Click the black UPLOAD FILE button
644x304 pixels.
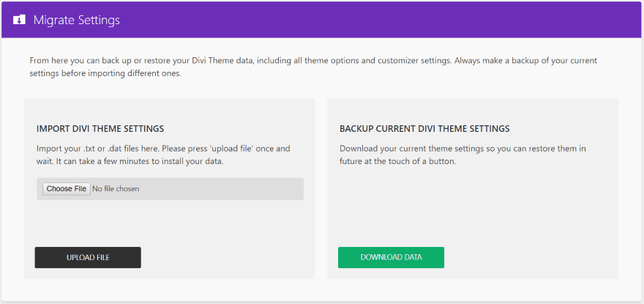click(88, 257)
